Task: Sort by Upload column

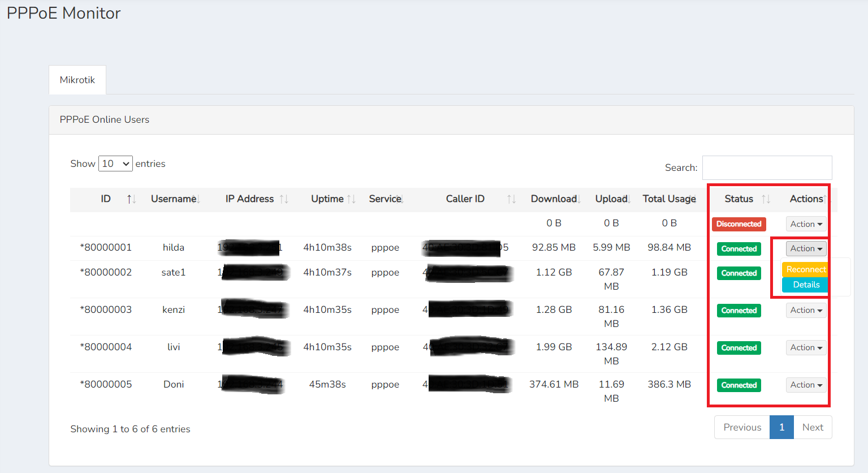Action: click(x=612, y=199)
